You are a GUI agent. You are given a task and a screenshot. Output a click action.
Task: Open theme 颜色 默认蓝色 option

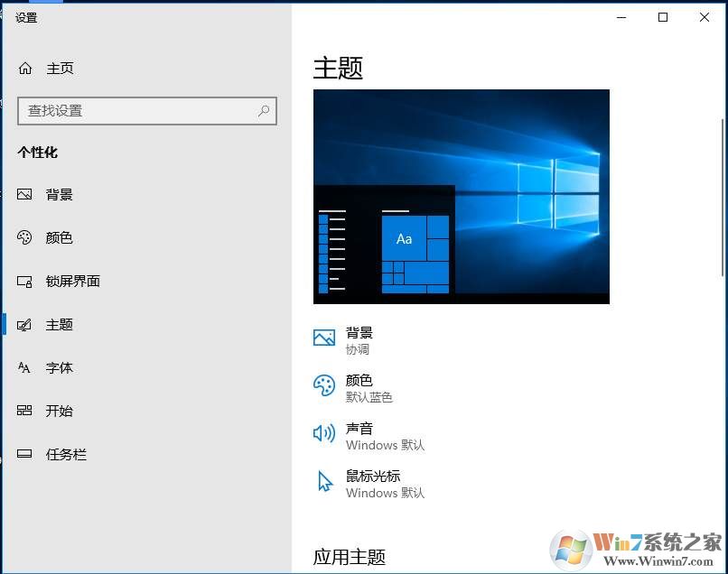point(369,388)
